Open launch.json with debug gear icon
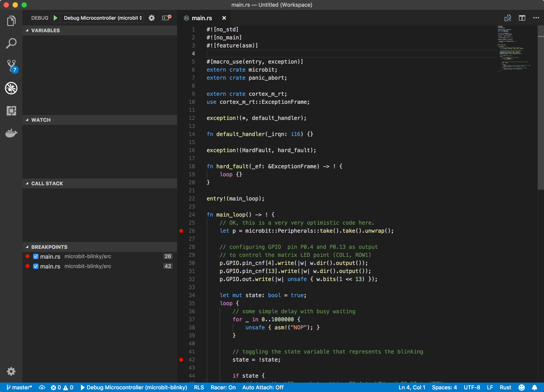Image resolution: width=544 pixels, height=392 pixels. [x=152, y=18]
